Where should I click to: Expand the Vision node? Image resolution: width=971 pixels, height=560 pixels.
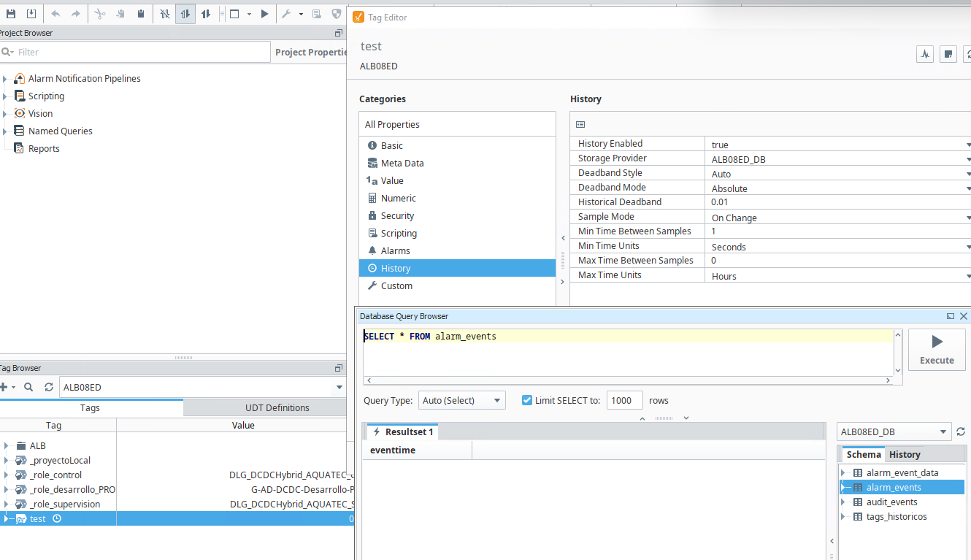(4, 114)
